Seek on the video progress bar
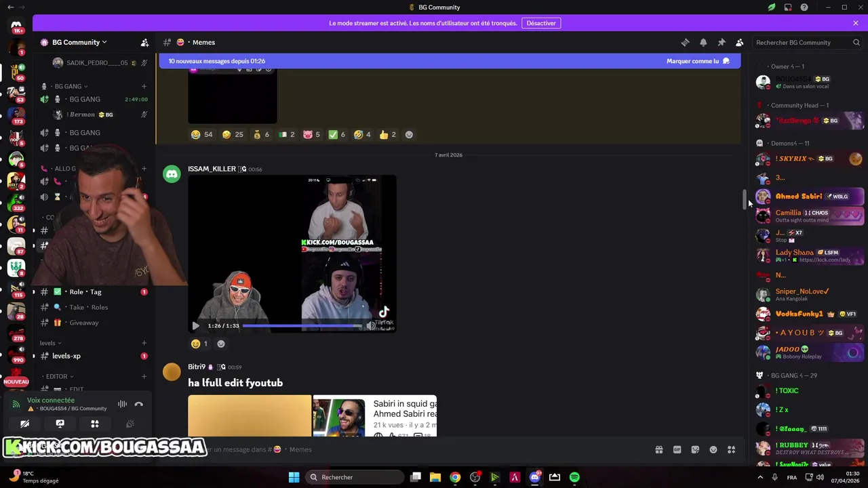 (x=302, y=326)
